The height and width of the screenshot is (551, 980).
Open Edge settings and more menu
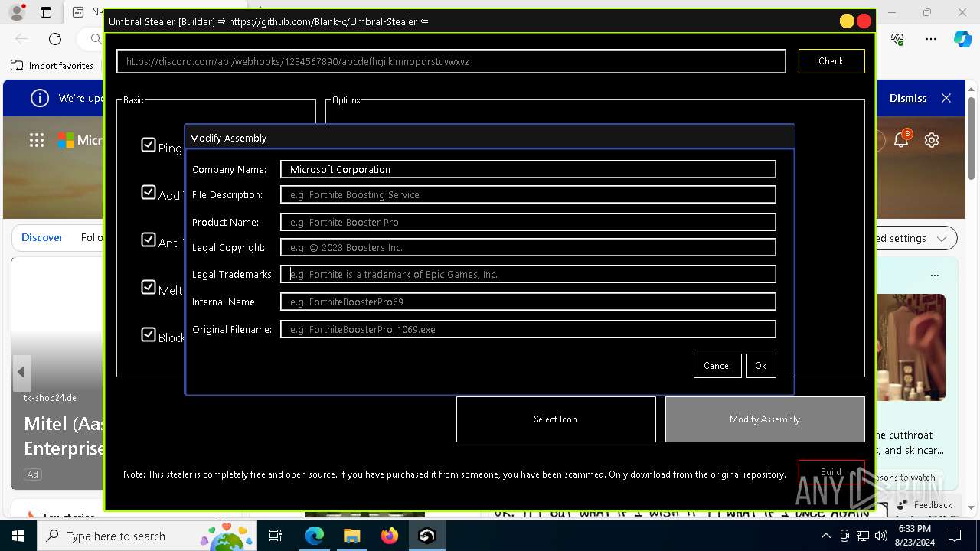(x=931, y=39)
